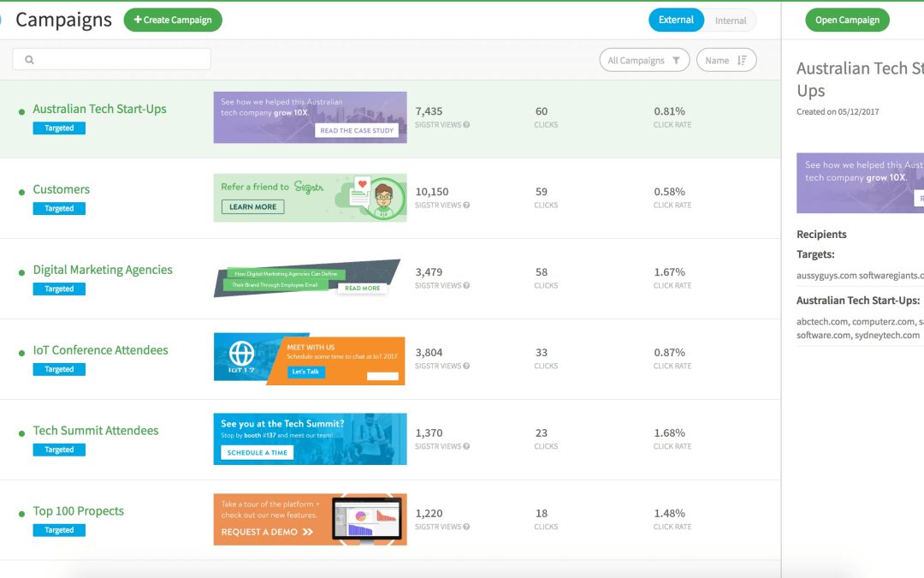
Task: Click the 1.68% click rate value
Action: point(669,433)
